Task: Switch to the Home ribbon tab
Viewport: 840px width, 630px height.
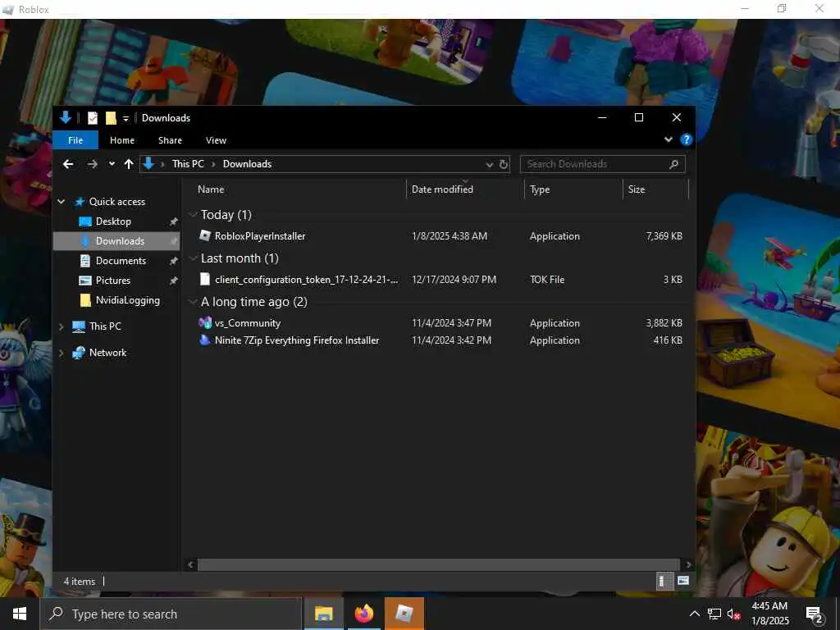Action: pos(122,140)
